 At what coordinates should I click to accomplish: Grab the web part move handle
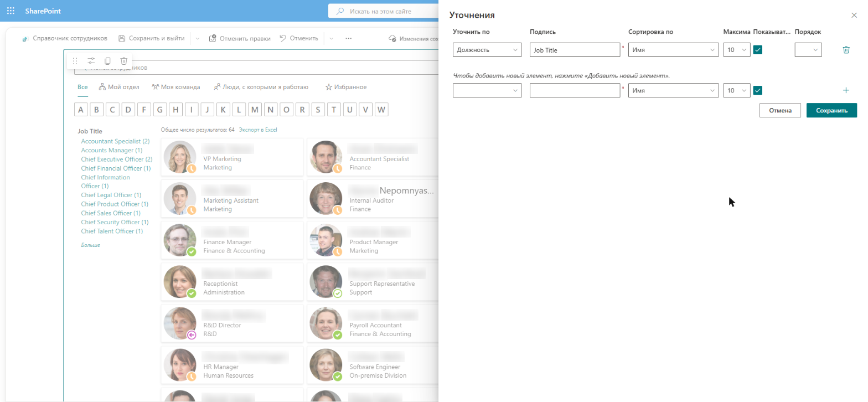click(x=75, y=61)
